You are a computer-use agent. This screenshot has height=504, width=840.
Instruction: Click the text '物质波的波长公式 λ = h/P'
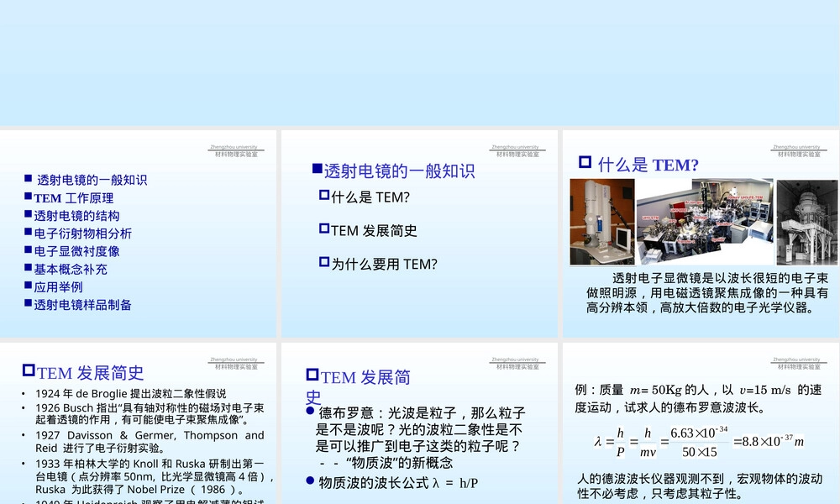pyautogui.click(x=398, y=483)
